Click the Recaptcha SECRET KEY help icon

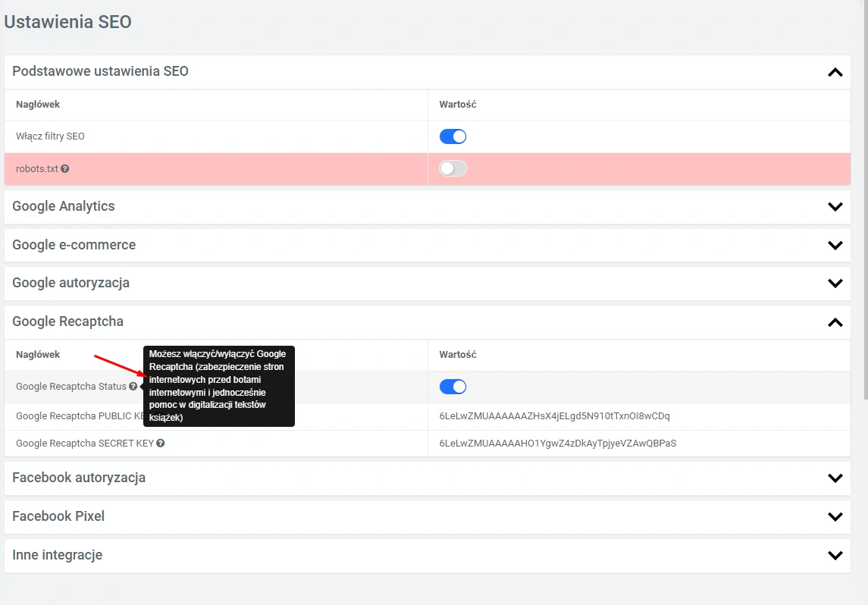pos(161,444)
